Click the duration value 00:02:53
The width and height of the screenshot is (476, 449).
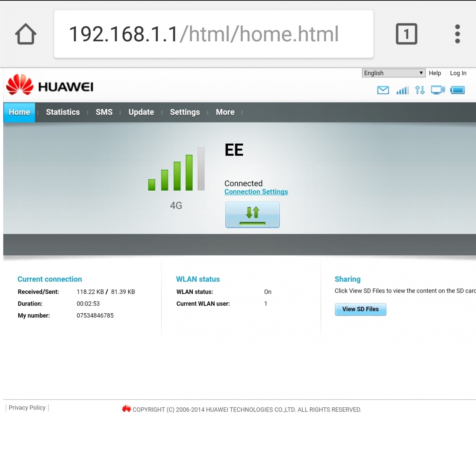coord(88,304)
